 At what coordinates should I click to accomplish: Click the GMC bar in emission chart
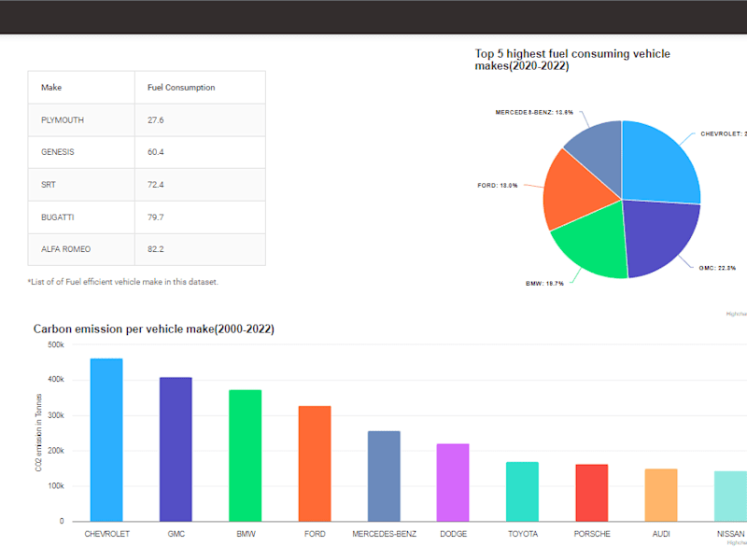point(176,450)
